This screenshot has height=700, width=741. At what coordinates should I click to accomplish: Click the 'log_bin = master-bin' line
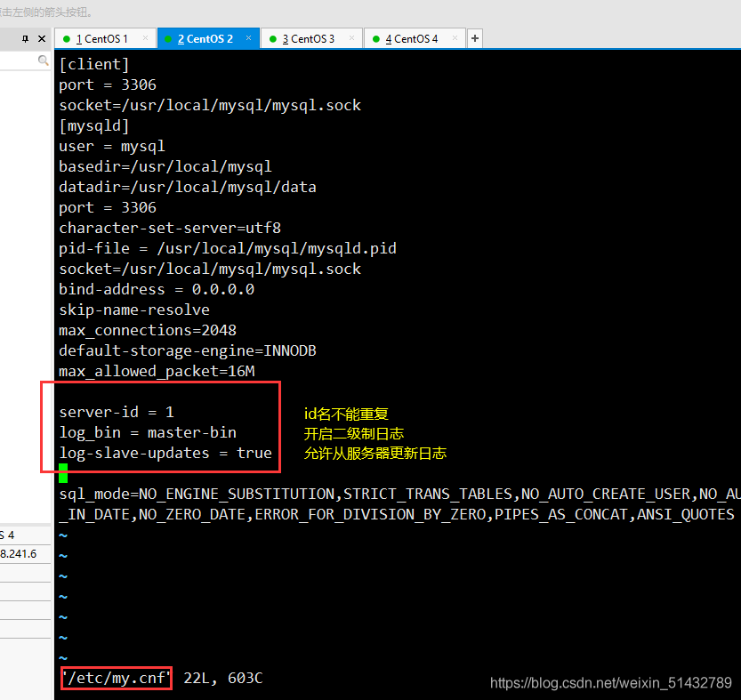click(148, 432)
